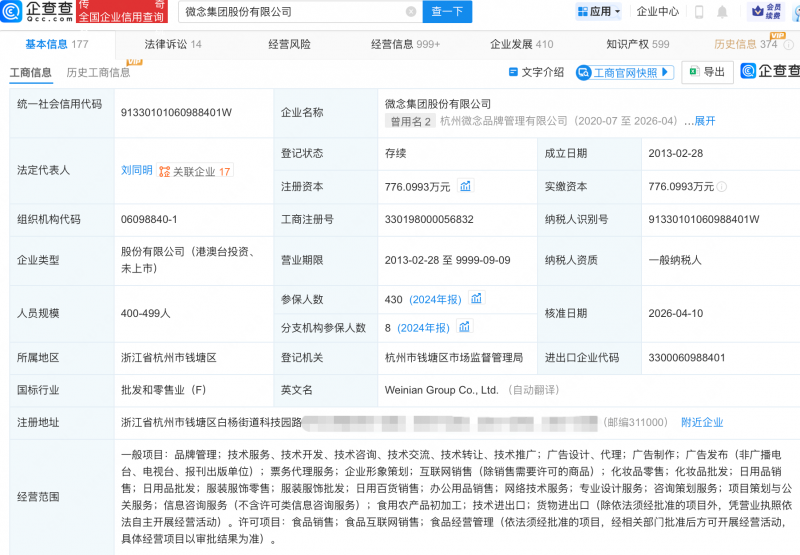Open the mobile app phone icon
The width and height of the screenshot is (800, 555).
(696, 12)
